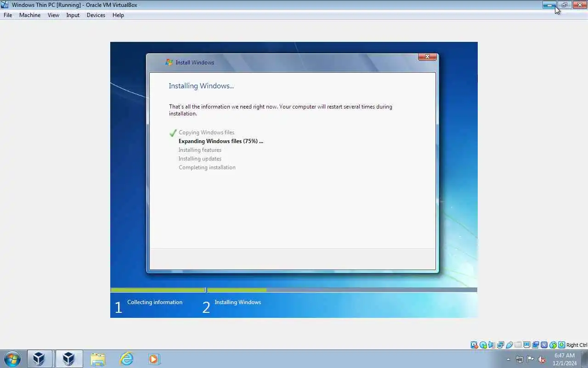This screenshot has height=368, width=588.
Task: Click the recording indicator icon
Action: coord(535,345)
